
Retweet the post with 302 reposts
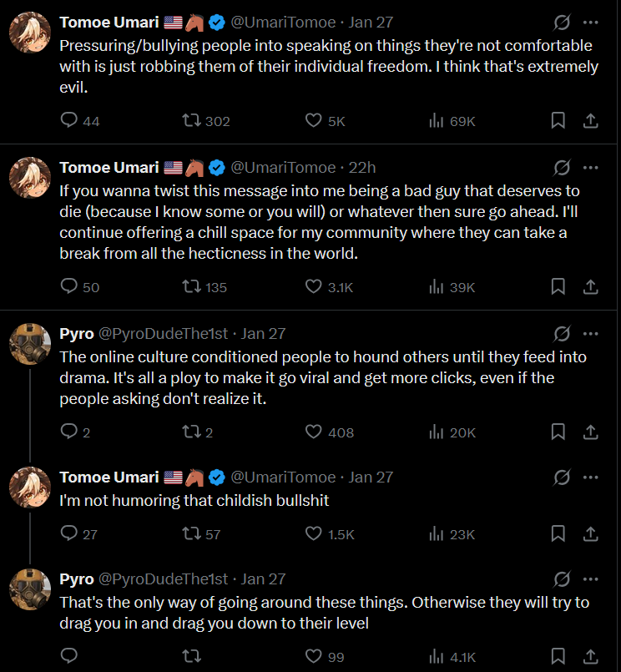[x=191, y=120]
